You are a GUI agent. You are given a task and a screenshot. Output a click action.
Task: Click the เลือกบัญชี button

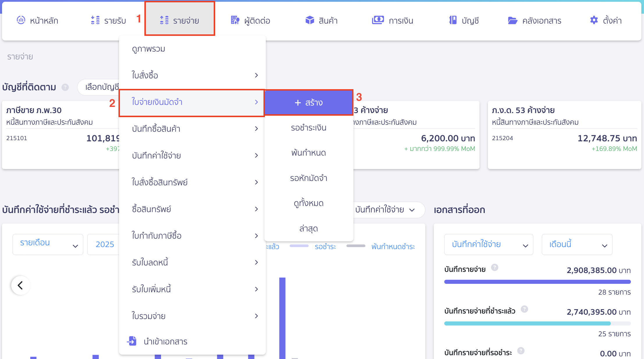[x=98, y=87]
